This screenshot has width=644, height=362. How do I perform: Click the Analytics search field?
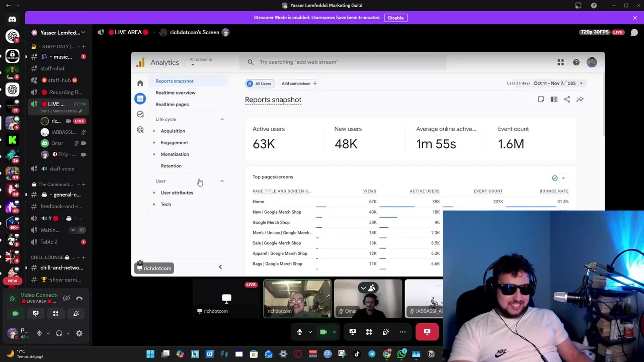pyautogui.click(x=343, y=62)
